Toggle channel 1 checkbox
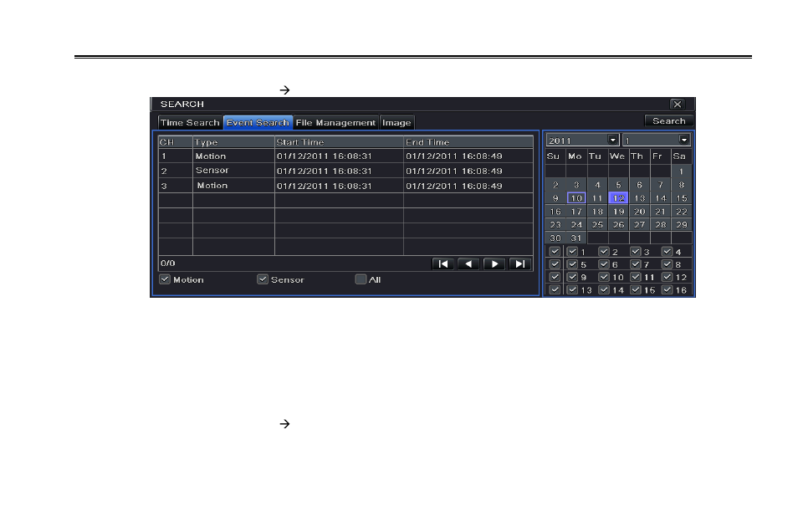This screenshot has height=532, width=798. pyautogui.click(x=572, y=252)
